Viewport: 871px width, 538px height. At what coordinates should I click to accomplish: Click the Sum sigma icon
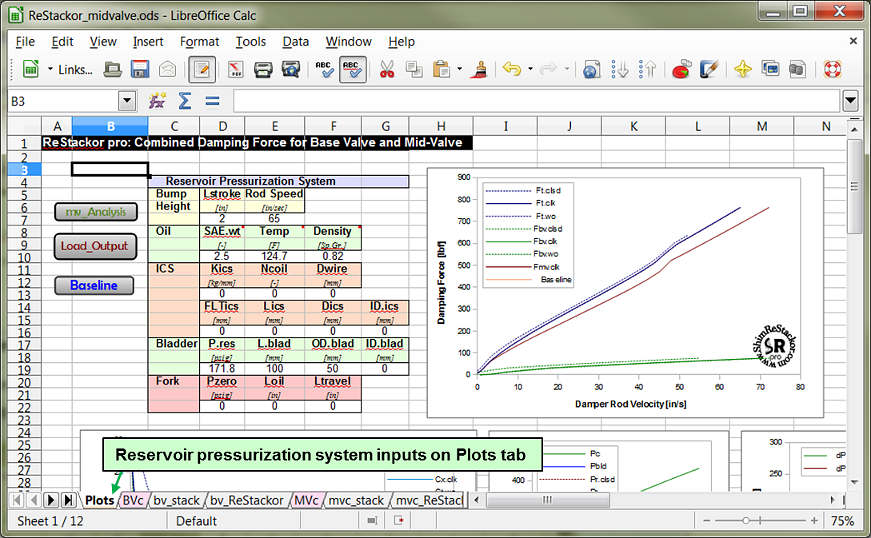coord(185,101)
